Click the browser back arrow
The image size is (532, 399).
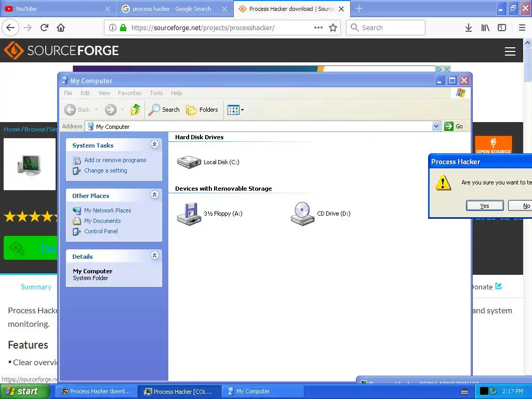[x=10, y=28]
